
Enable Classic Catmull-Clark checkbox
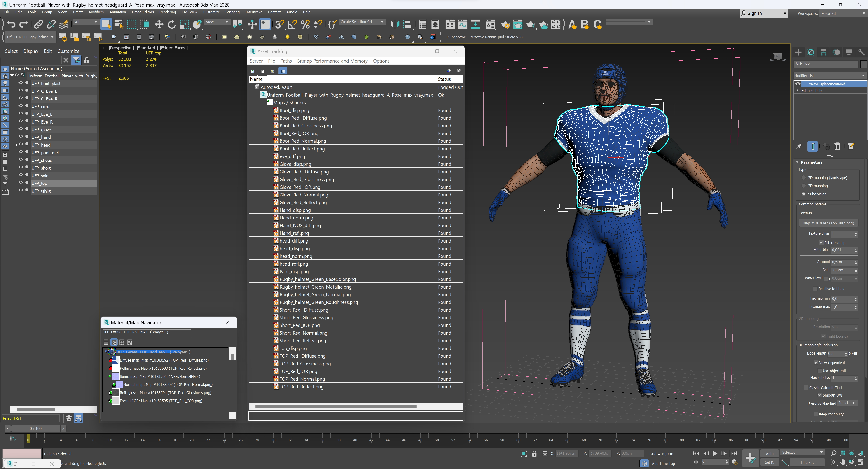(806, 387)
